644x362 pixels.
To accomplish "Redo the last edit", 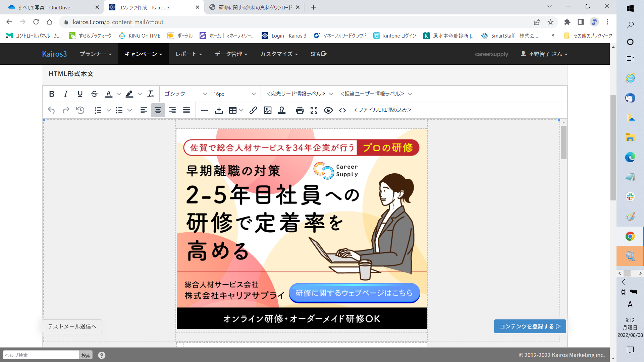I will (x=66, y=110).
